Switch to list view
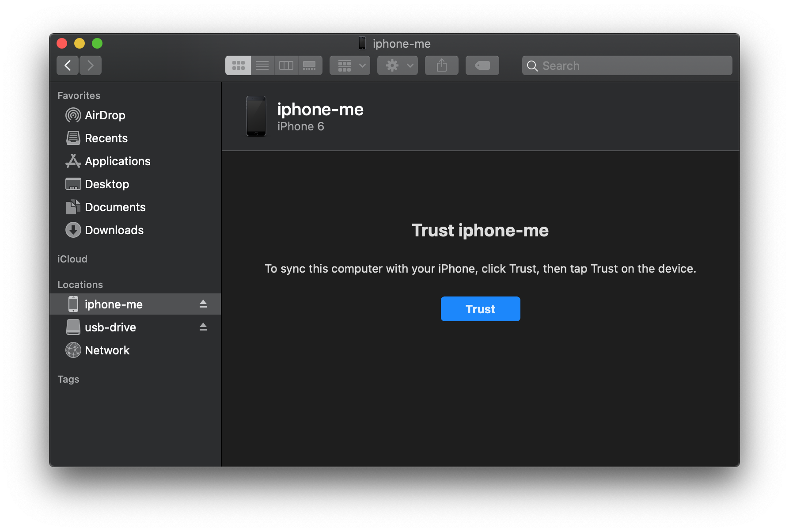 point(262,65)
